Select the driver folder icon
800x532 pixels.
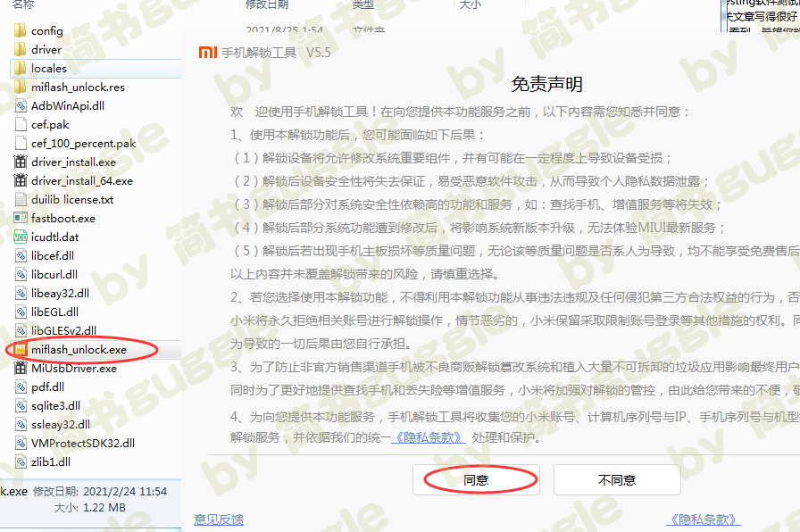tap(21, 49)
